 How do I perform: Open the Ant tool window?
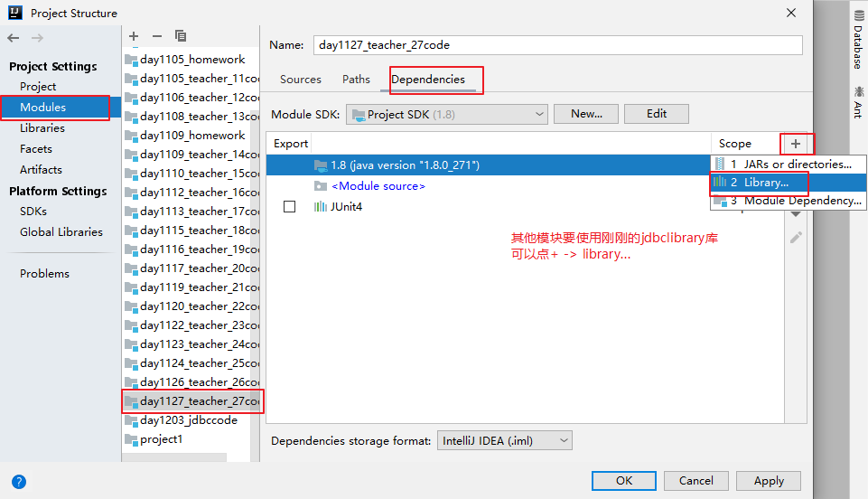tap(859, 102)
